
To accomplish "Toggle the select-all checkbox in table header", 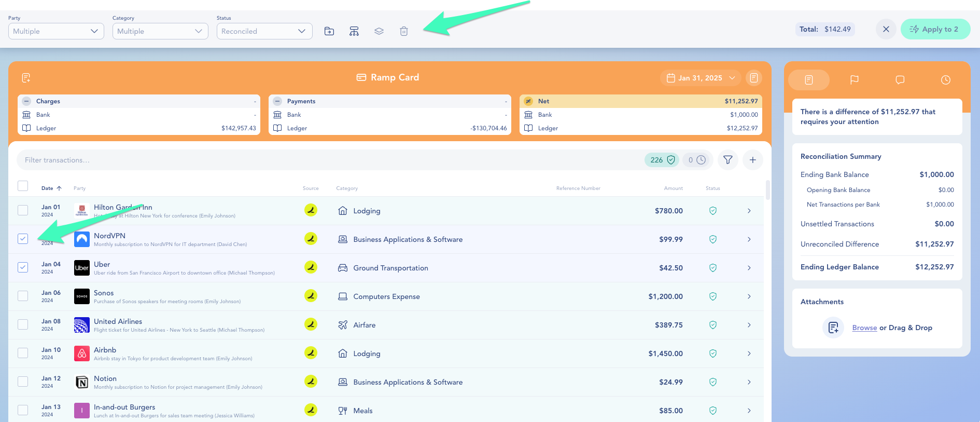I will pos(23,186).
